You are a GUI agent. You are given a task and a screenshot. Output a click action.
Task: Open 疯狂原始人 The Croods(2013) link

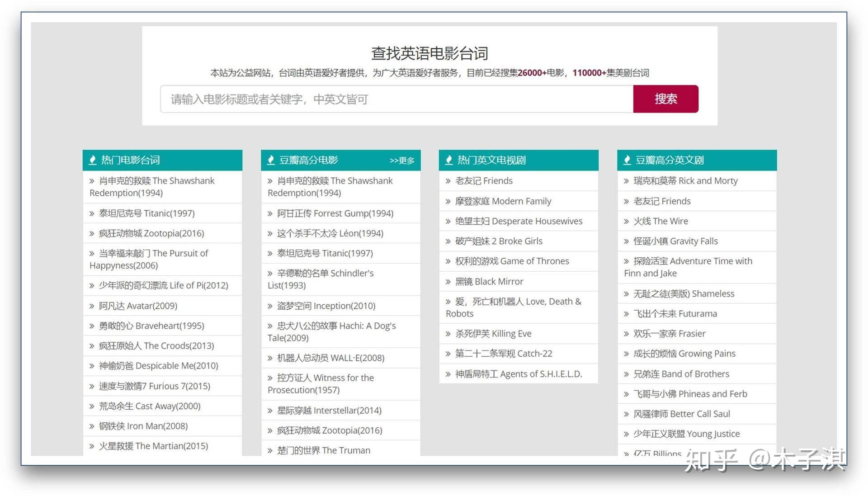[x=156, y=345]
